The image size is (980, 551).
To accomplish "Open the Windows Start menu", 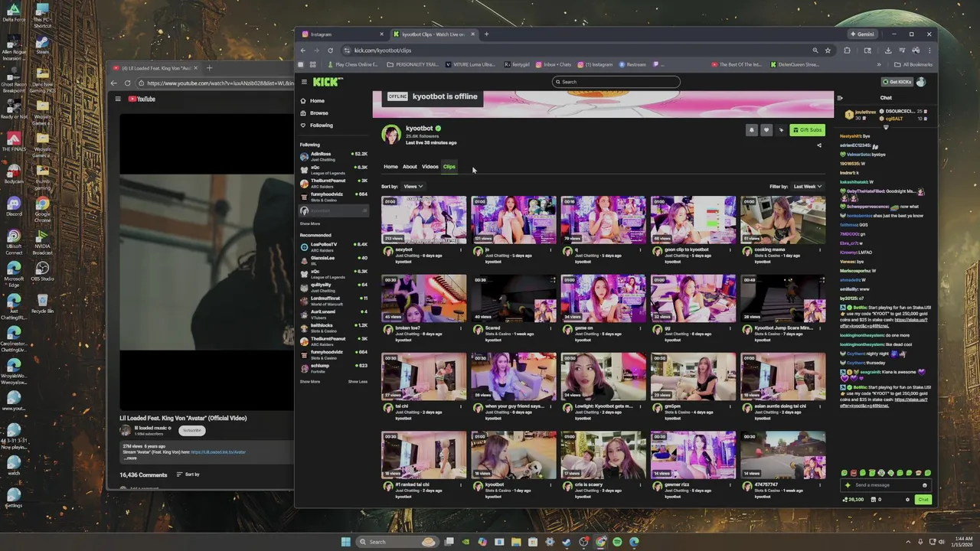I will click(345, 542).
